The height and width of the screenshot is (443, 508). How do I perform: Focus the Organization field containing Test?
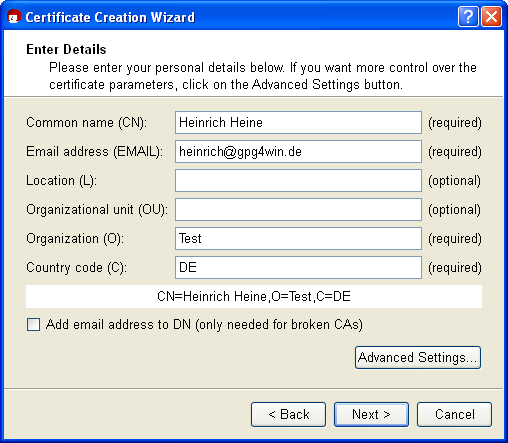(298, 239)
